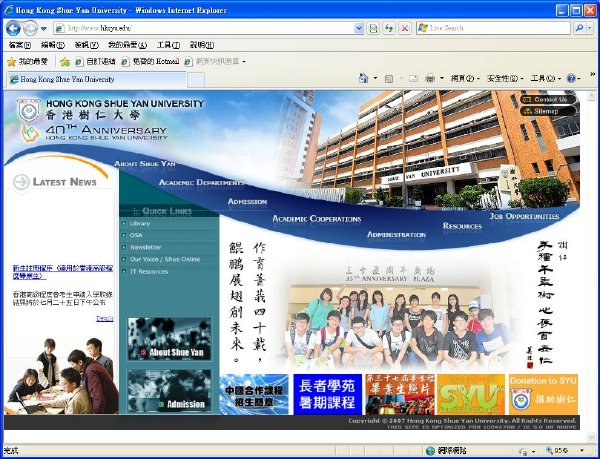Open the Library quick link

(x=140, y=223)
